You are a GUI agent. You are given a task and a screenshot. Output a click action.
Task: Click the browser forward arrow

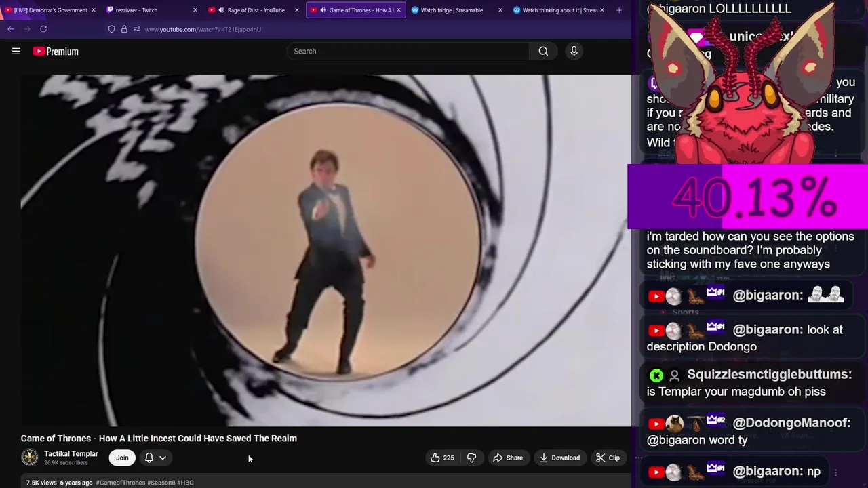[x=27, y=29]
